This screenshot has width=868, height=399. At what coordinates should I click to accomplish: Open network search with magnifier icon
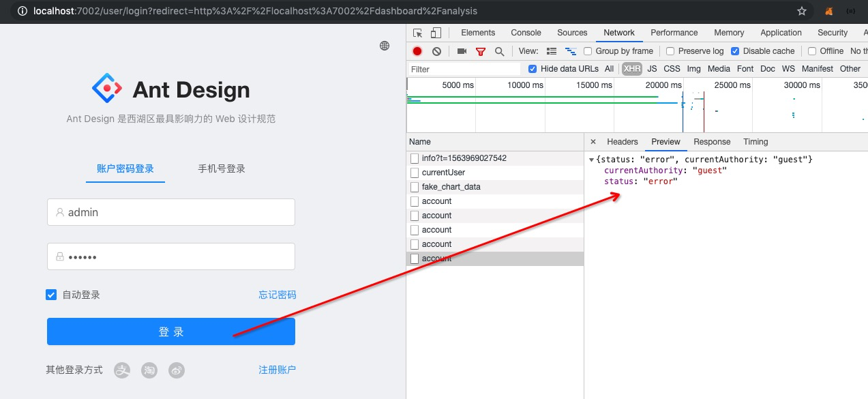[499, 51]
